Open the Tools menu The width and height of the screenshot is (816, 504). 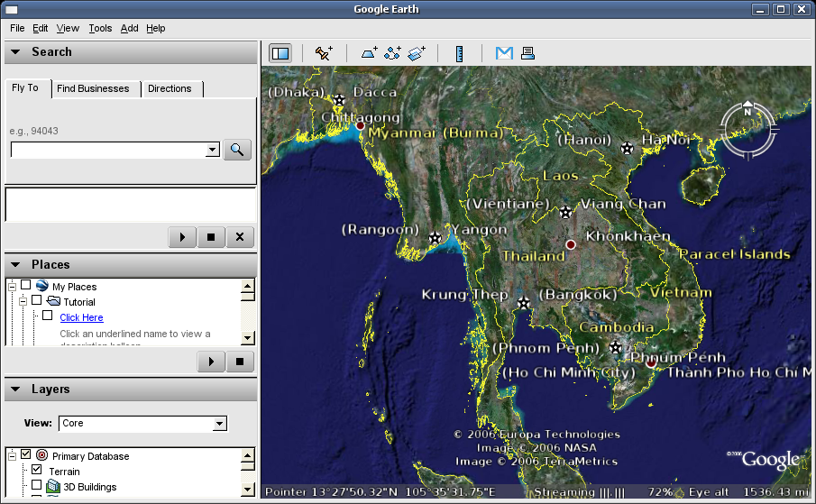point(100,28)
